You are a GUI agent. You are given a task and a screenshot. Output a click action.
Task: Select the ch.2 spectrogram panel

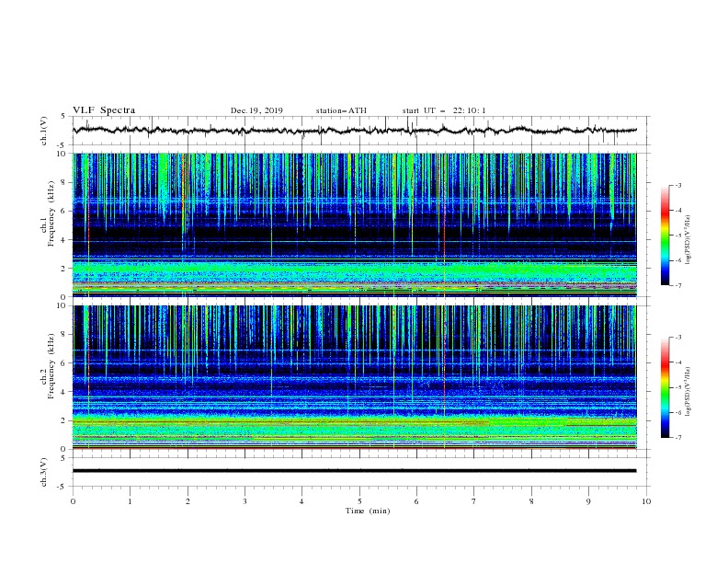pos(355,377)
